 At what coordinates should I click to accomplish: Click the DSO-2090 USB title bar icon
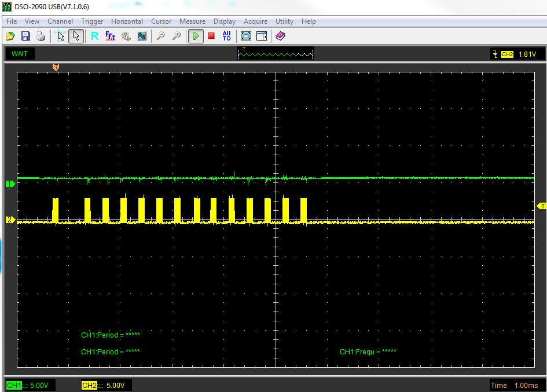[6, 6]
